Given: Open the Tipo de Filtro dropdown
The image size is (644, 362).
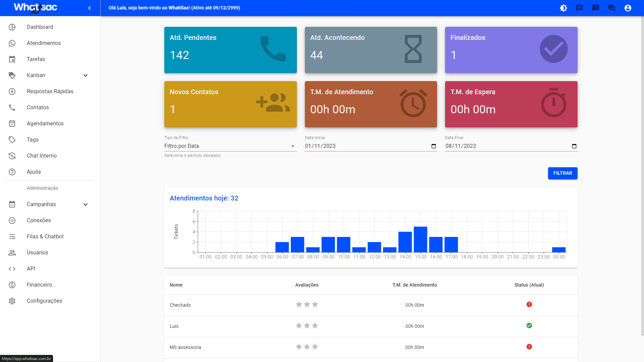Looking at the screenshot, I should [230, 146].
